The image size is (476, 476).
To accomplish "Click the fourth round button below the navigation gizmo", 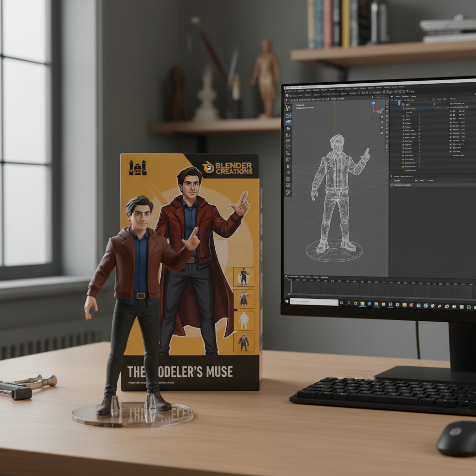I will 382,133.
